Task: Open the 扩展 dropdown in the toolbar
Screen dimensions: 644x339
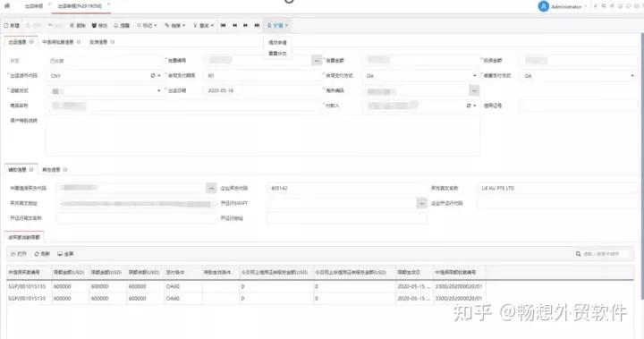Action: pos(277,25)
